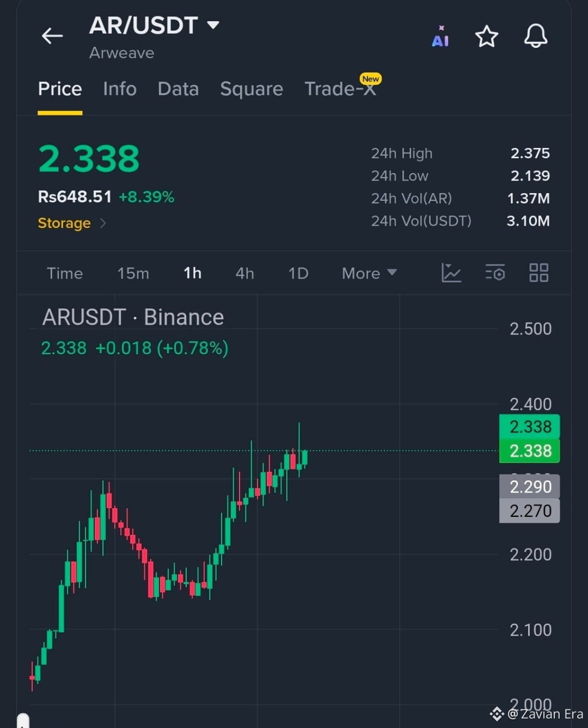This screenshot has height=728, width=588.
Task: Select the Time chart interval
Action: point(65,273)
